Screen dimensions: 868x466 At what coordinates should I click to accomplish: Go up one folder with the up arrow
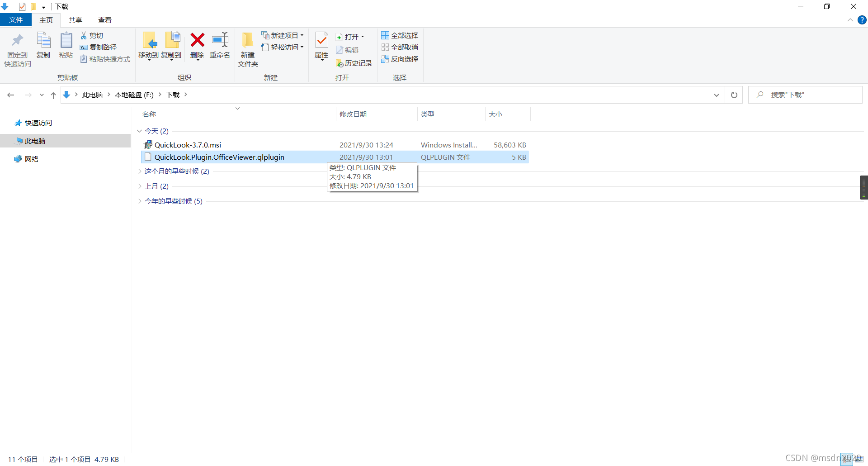tap(53, 95)
